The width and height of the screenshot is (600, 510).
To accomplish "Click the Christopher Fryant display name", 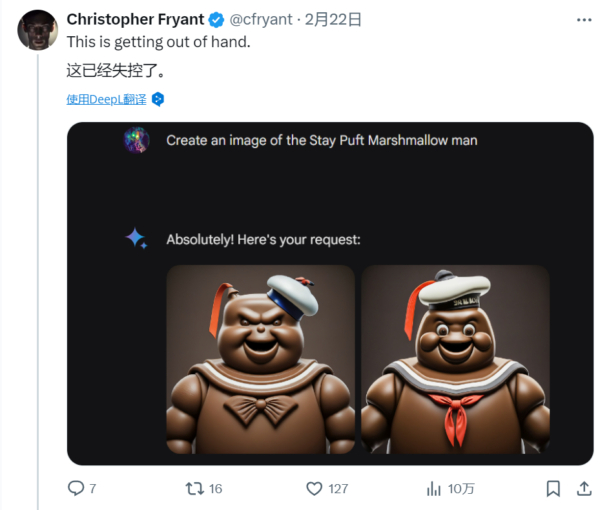I will [135, 19].
